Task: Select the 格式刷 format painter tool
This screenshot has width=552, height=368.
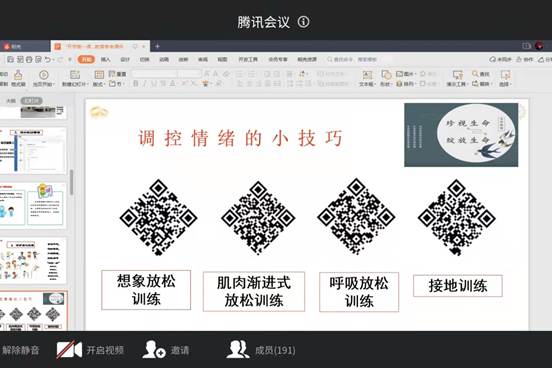Action: coord(18,78)
